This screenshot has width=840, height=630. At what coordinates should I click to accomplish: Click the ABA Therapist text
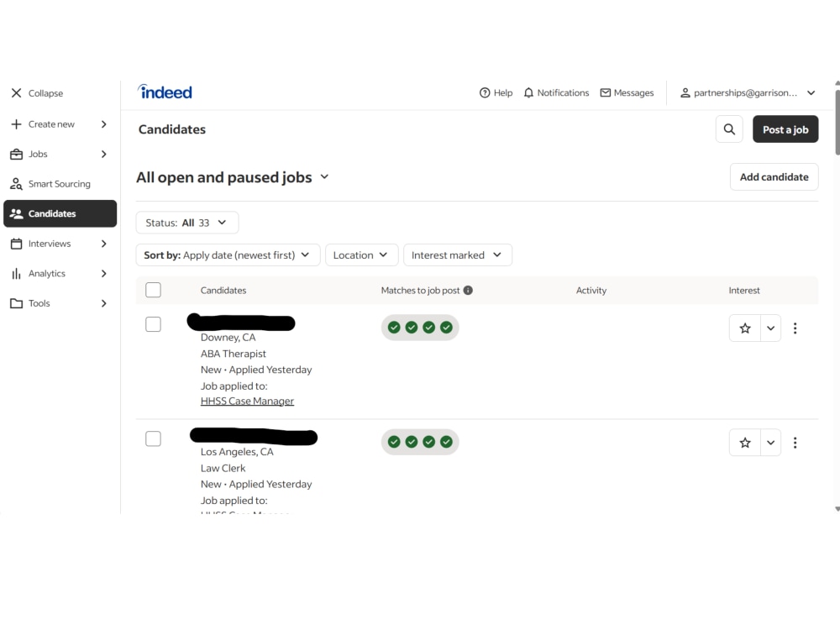tap(233, 354)
